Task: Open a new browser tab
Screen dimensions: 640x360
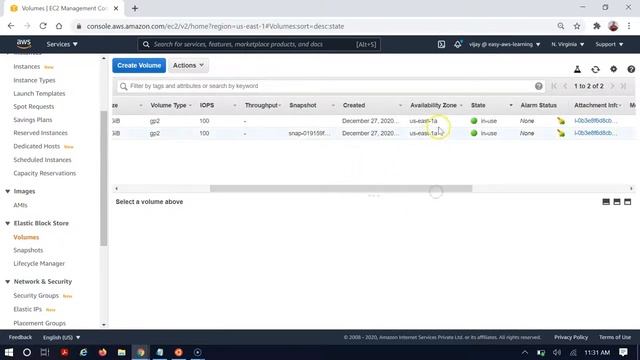Action: [x=135, y=8]
